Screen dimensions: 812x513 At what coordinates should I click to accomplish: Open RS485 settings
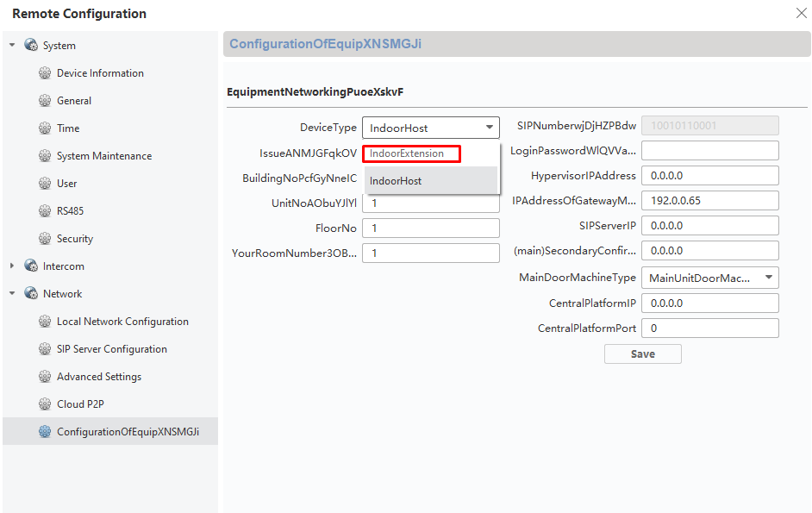pos(70,211)
